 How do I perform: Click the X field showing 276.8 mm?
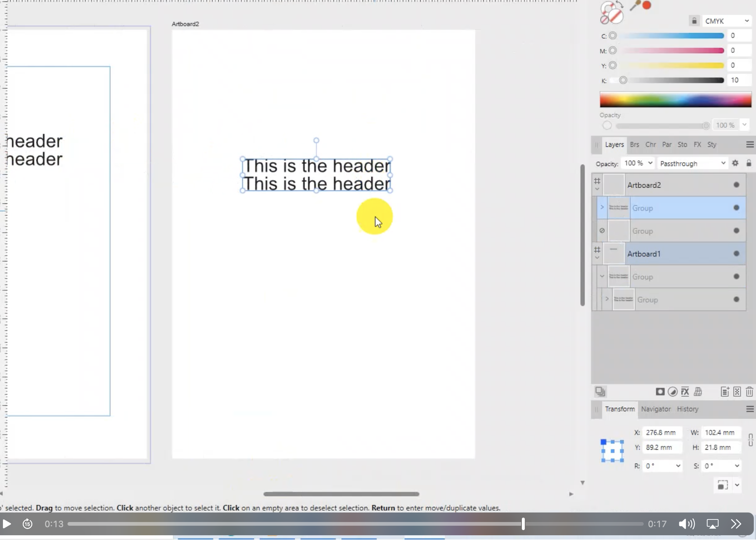pyautogui.click(x=662, y=432)
